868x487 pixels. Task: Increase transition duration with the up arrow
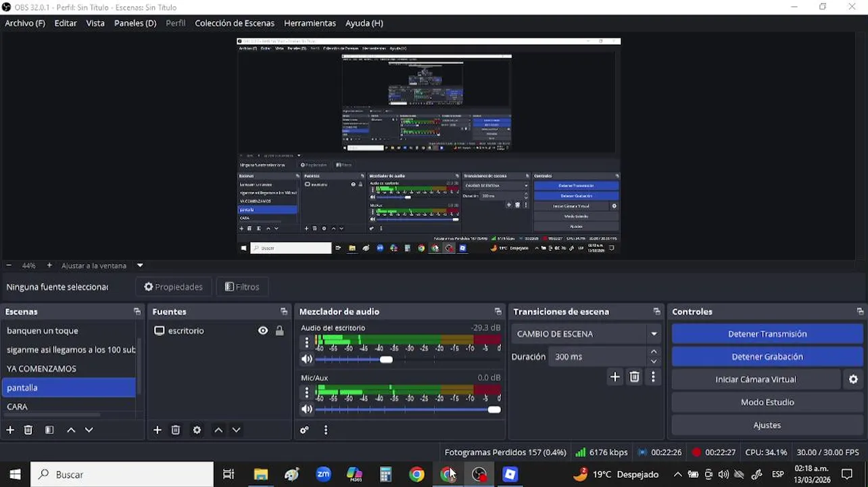[654, 352]
